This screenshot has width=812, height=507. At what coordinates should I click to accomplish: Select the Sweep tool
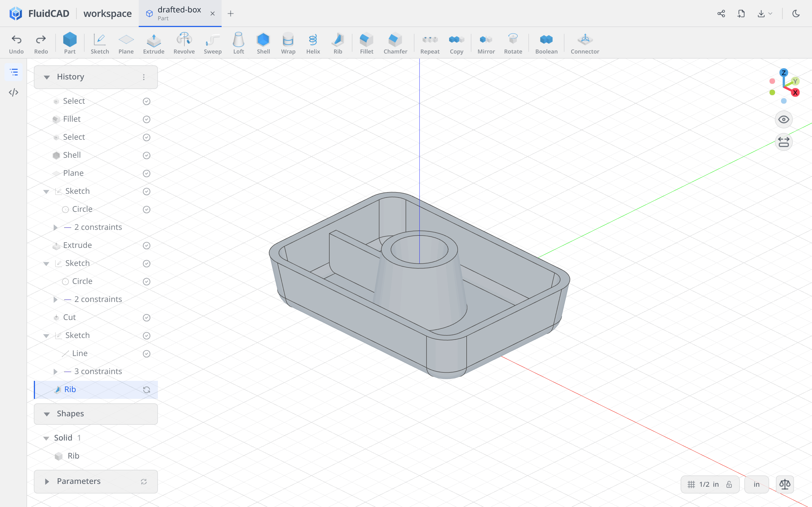pos(213,43)
